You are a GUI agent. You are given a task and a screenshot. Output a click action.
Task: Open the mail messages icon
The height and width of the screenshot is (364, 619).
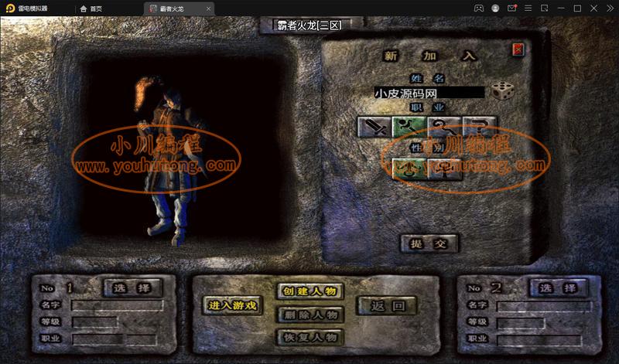511,8
